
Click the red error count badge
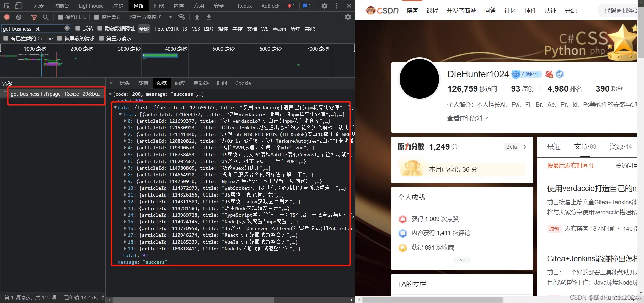(291, 6)
